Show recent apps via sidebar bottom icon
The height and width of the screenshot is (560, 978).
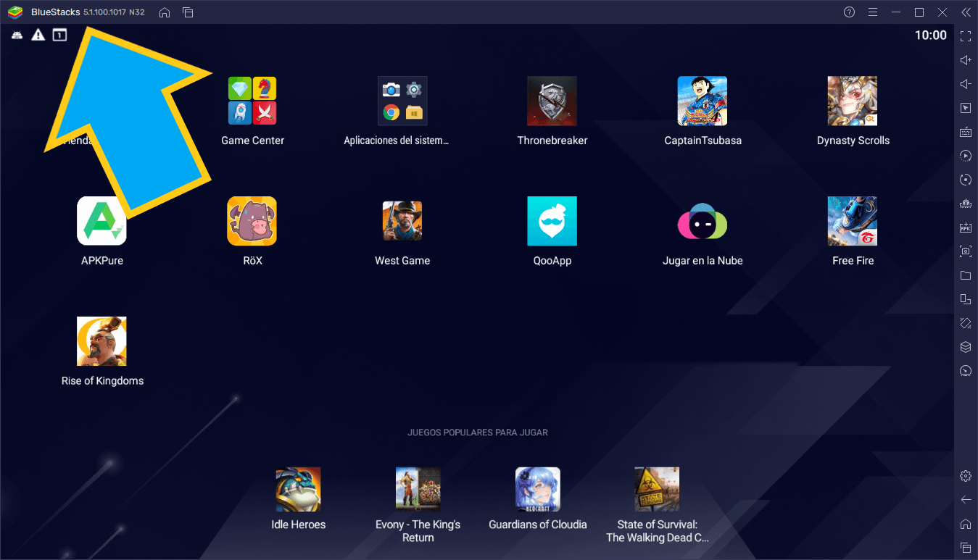pos(965,548)
